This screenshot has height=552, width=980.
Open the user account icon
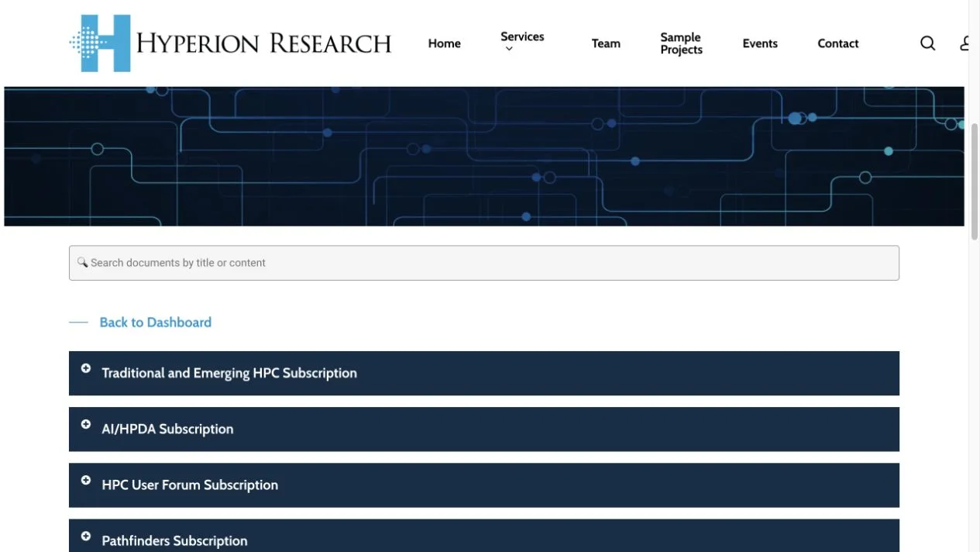coord(965,43)
